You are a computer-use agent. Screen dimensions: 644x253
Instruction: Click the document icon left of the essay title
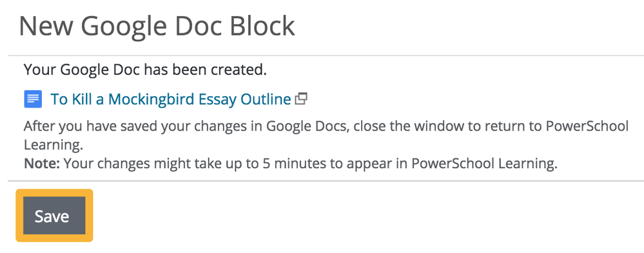point(33,99)
